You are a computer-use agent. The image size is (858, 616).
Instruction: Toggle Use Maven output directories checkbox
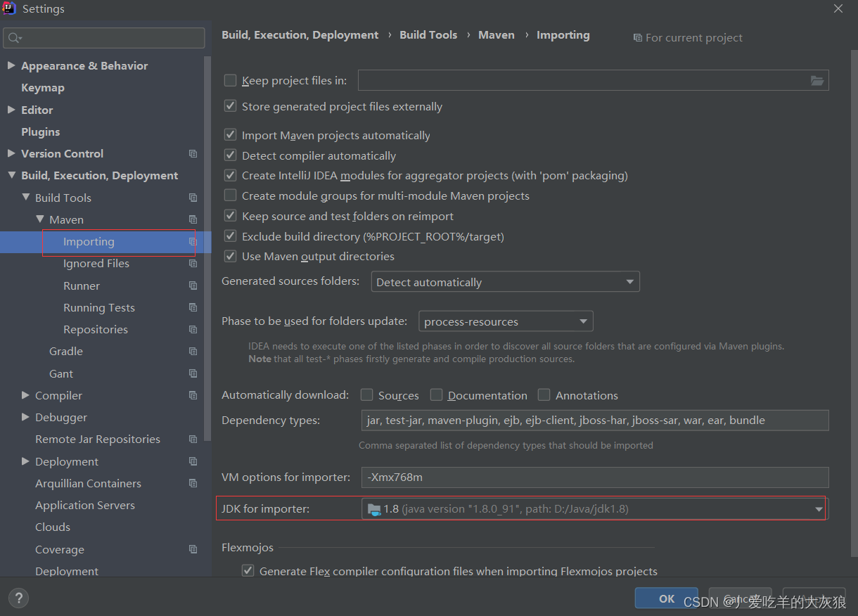pyautogui.click(x=230, y=256)
